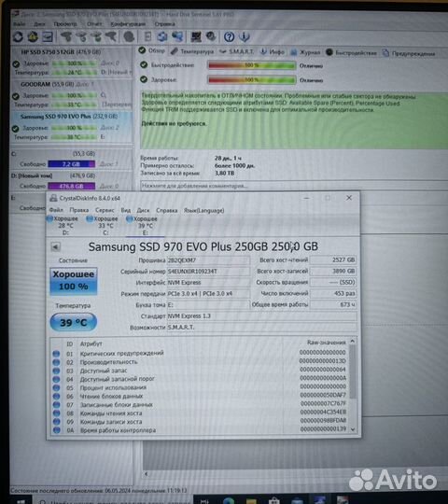Click scroll down arrow in attribute list
Screen dimensions: 448x504
[x=353, y=429]
